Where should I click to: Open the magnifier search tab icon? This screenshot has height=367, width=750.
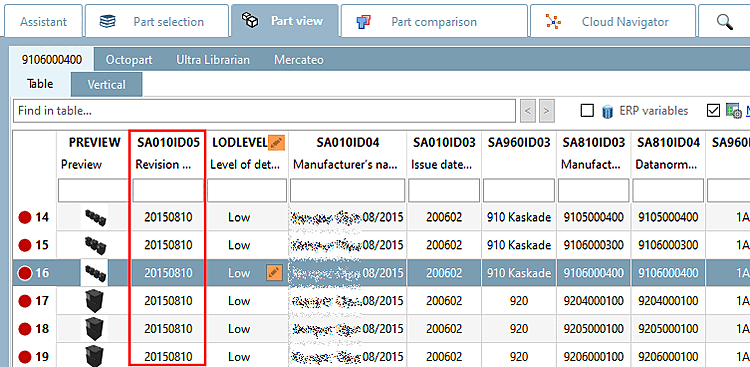725,22
